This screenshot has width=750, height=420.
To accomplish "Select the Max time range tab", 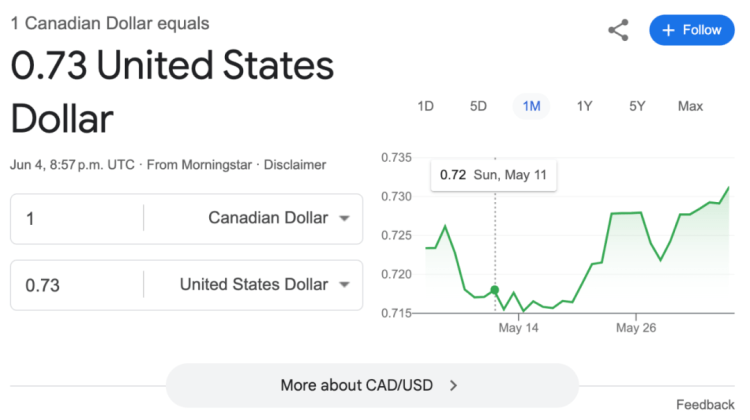I will click(690, 106).
